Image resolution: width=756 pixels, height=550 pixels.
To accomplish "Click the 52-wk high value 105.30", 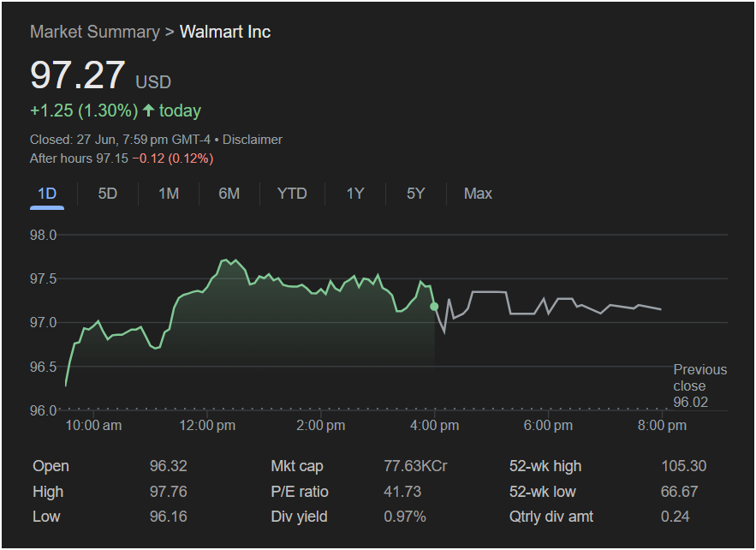I will 684,466.
